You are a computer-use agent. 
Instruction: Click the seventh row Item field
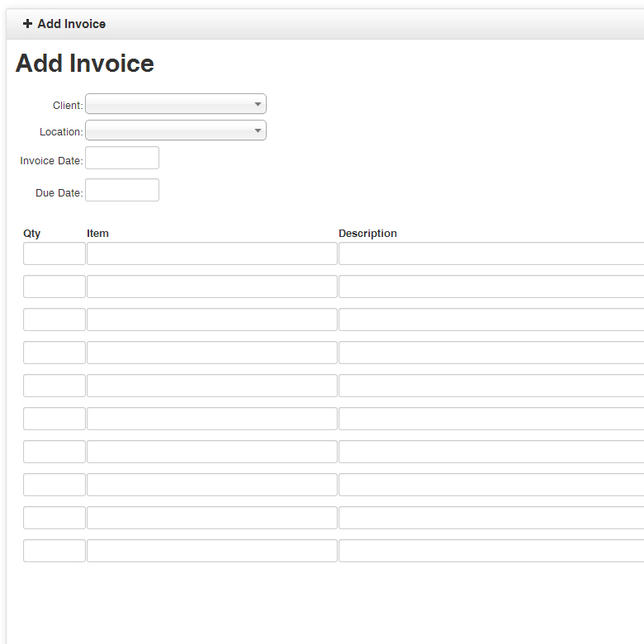(212, 452)
